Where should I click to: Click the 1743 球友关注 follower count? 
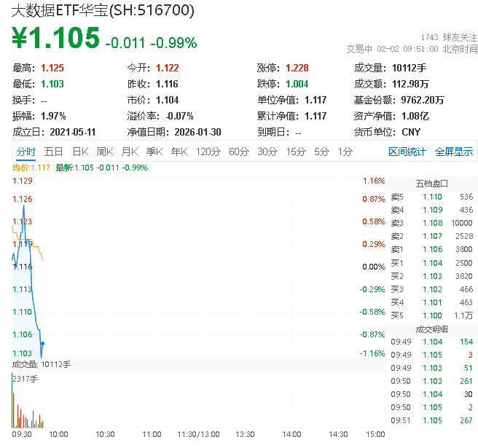pyautogui.click(x=449, y=37)
